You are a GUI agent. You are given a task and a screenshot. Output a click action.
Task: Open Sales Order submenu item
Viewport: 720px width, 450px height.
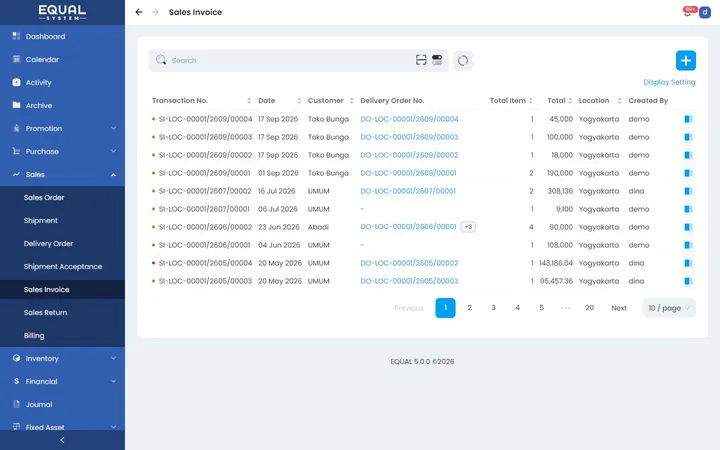pyautogui.click(x=62, y=197)
